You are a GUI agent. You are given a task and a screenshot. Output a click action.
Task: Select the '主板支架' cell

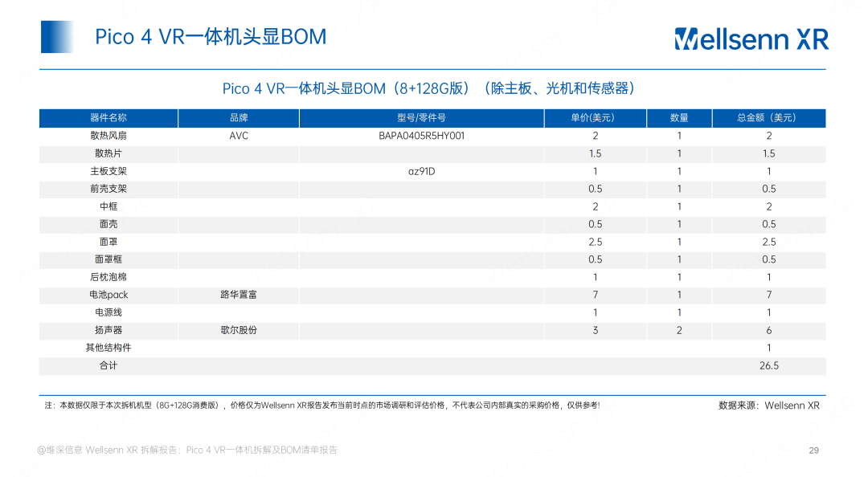point(108,171)
